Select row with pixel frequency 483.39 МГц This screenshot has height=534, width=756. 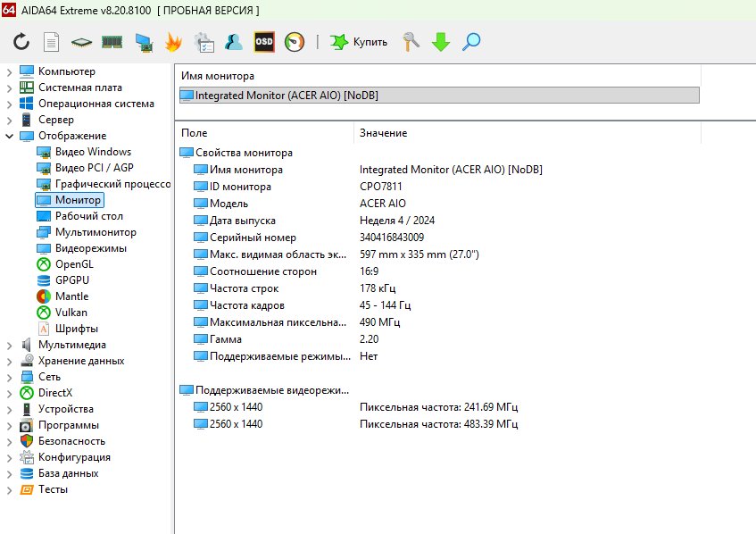pos(356,424)
